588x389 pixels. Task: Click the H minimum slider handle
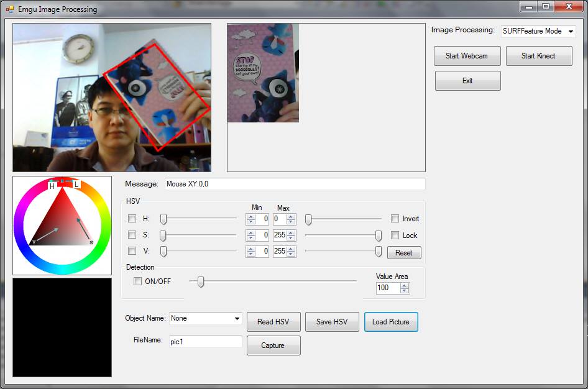pos(163,219)
